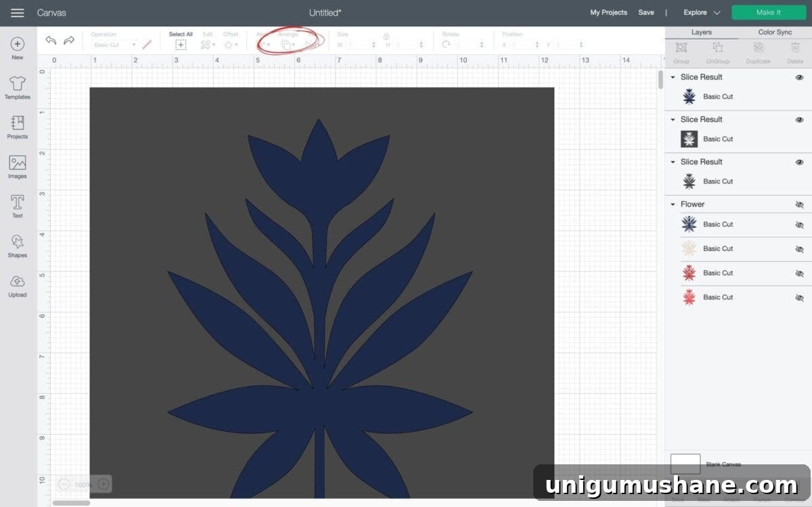812x507 pixels.
Task: Open My Projects
Action: [608, 13]
